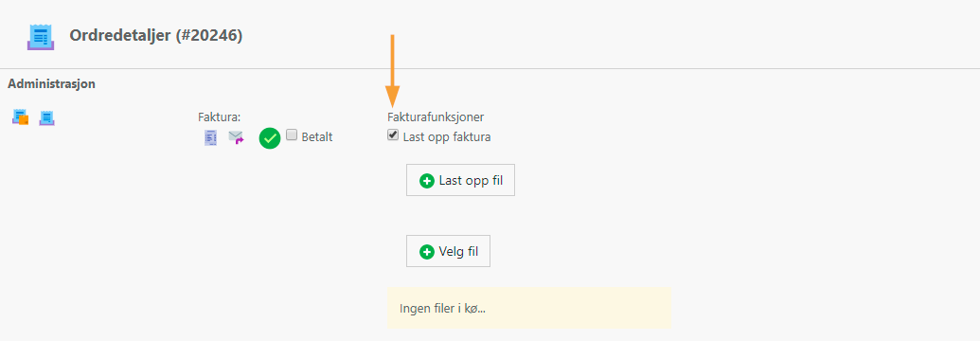Click the green plus icon in Last opp fil
980x341 pixels.
427,181
